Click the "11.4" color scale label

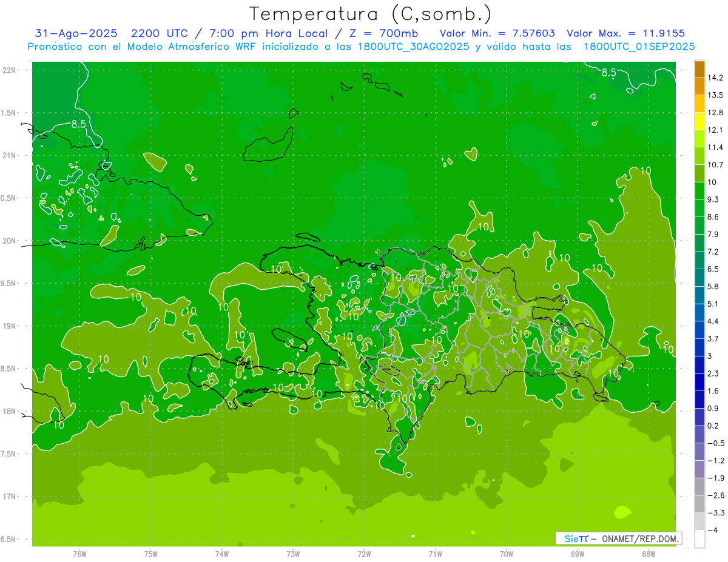716,147
